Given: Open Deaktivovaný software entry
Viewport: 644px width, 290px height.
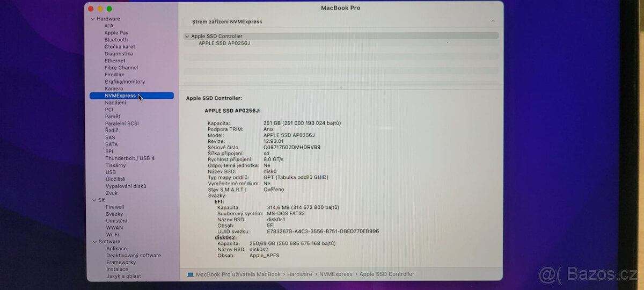Looking at the screenshot, I should coord(134,256).
